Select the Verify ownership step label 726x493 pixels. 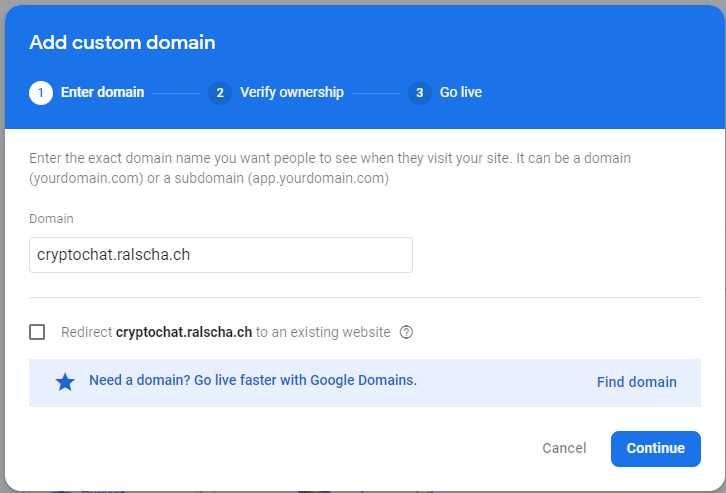point(292,93)
